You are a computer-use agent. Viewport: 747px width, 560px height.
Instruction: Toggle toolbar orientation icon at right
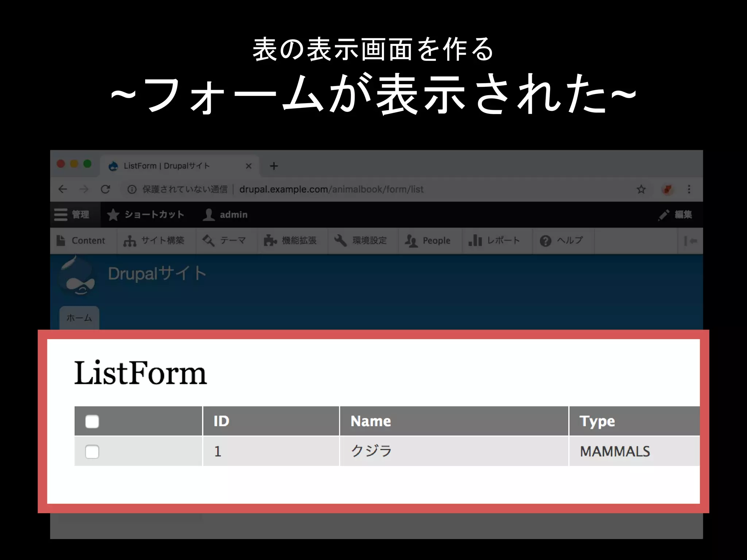690,241
